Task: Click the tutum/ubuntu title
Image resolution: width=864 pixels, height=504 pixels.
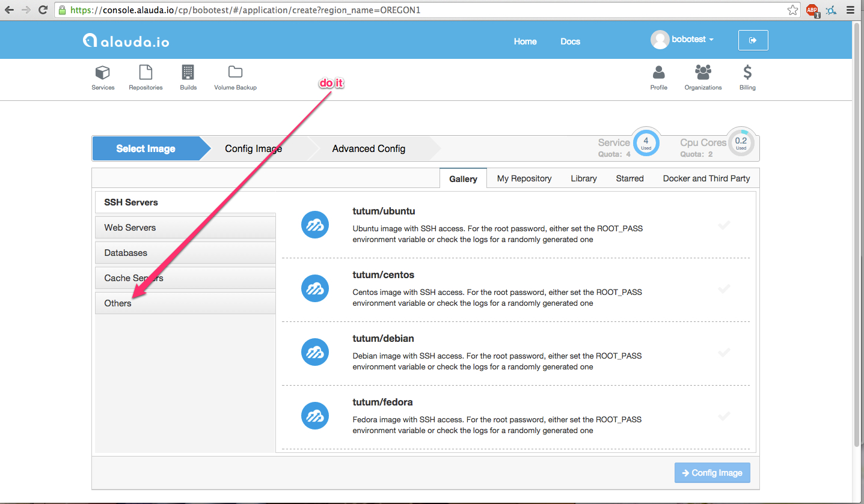Action: click(x=384, y=211)
